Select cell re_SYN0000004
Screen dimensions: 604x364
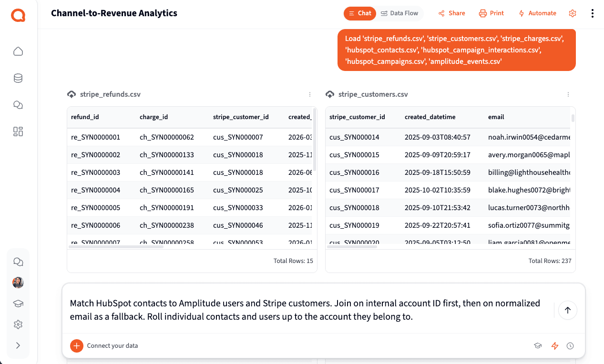coord(95,190)
